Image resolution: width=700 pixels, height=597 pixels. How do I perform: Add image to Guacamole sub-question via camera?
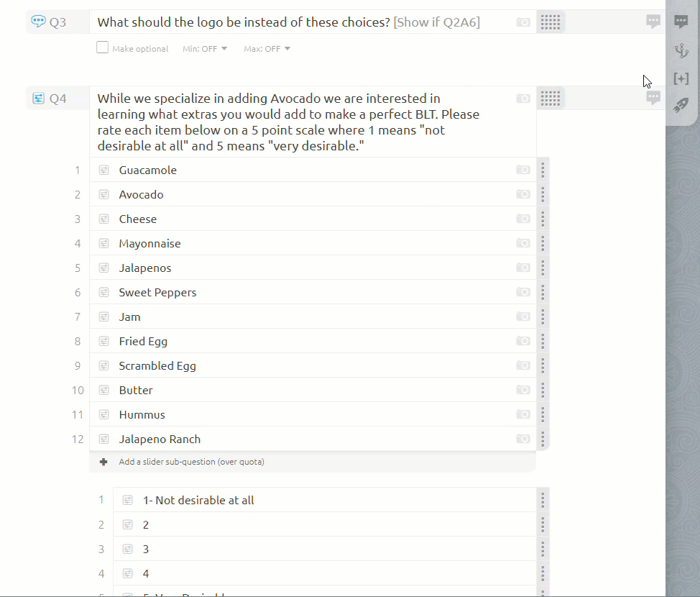click(523, 170)
